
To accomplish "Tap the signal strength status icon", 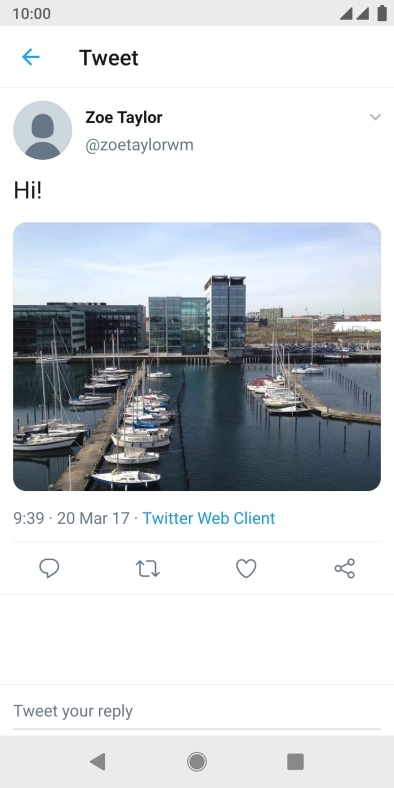I will (x=355, y=13).
